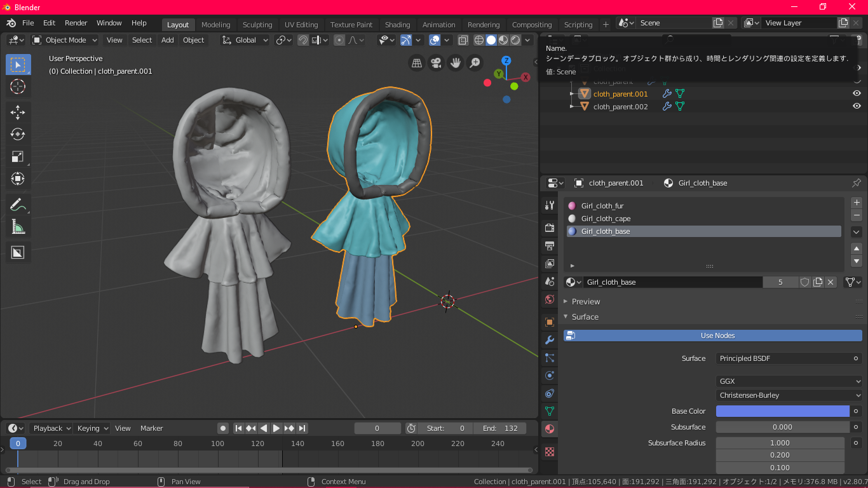Toggle viewport gizmos display
868x488 pixels.
(405, 40)
